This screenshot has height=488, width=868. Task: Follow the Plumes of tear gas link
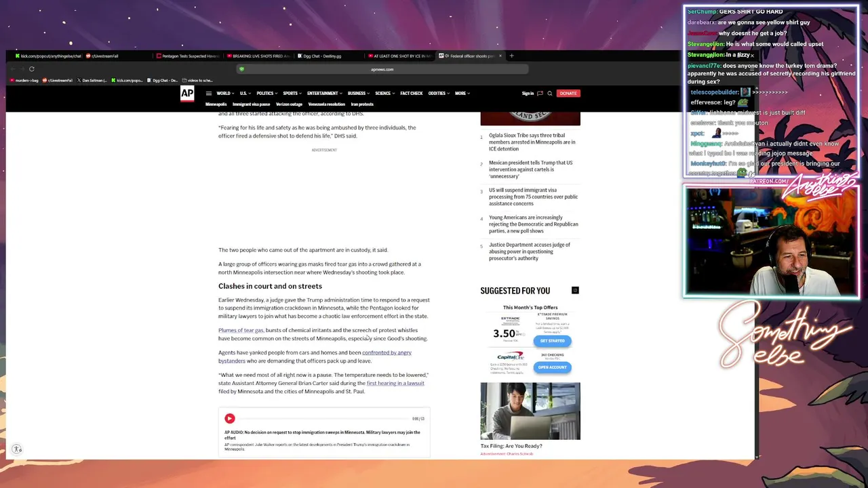[241, 330]
